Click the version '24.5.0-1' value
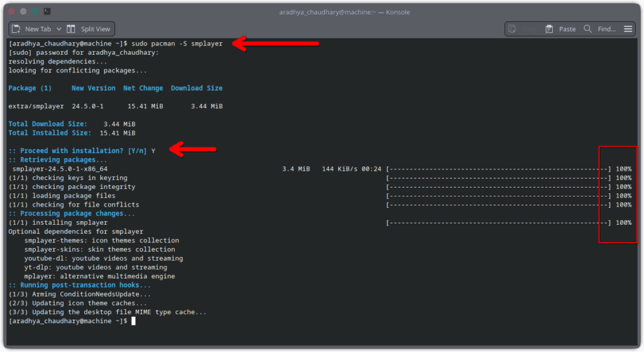The height and width of the screenshot is (352, 644). pos(88,106)
